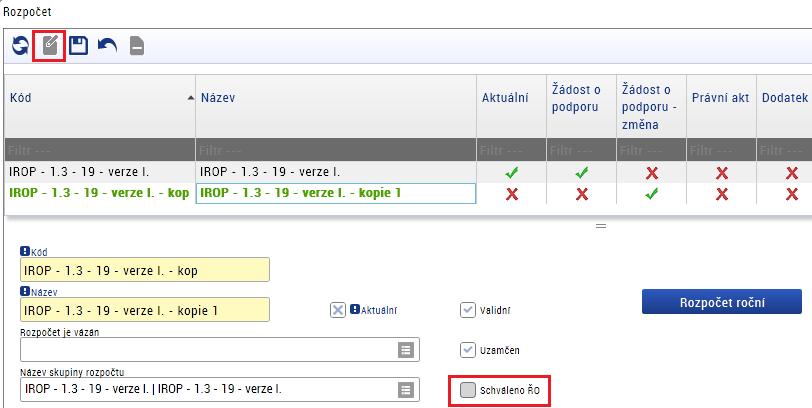Click Žádost o podporu X in kopie 1 row
812x408 pixels.
pos(582,194)
